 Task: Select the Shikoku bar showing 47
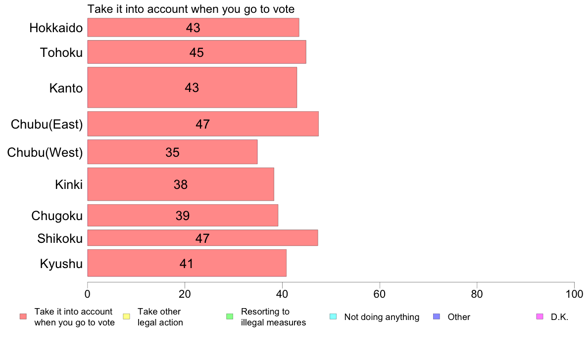click(202, 238)
